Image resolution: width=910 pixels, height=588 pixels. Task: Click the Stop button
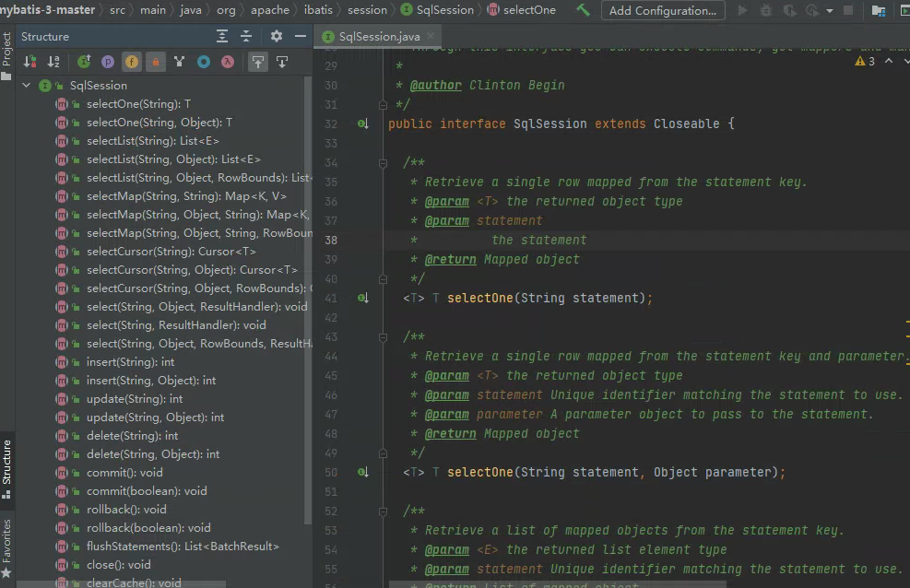point(848,10)
